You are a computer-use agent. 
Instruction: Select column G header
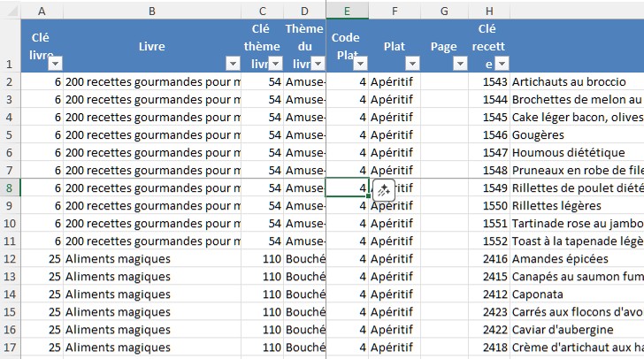coord(443,10)
